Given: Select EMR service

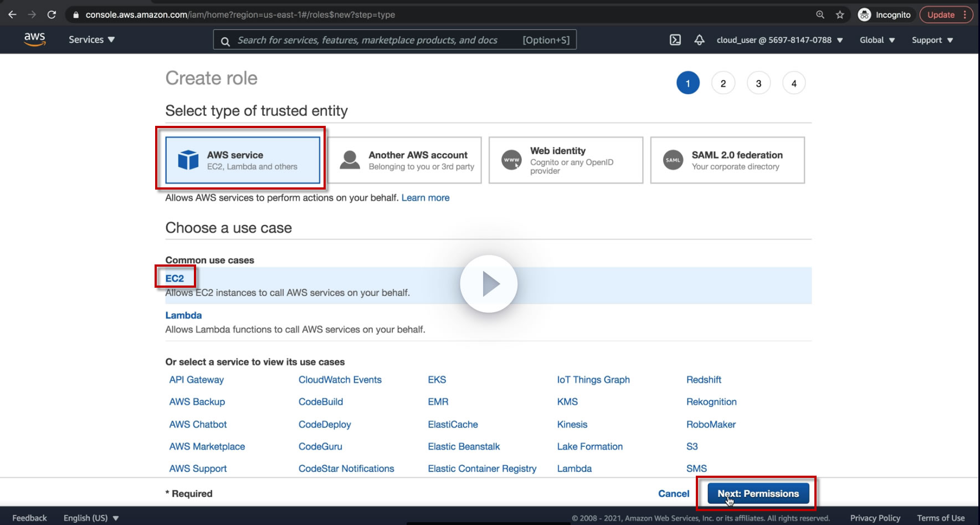Looking at the screenshot, I should pos(438,402).
